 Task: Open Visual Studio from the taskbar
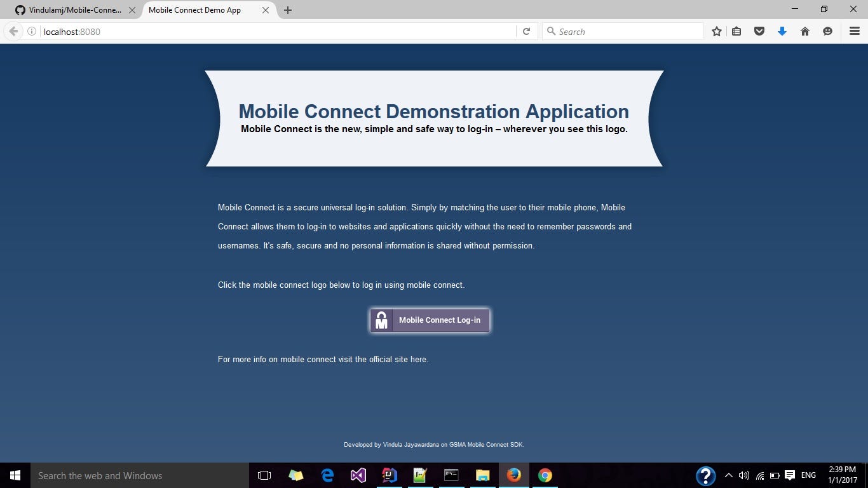(358, 475)
